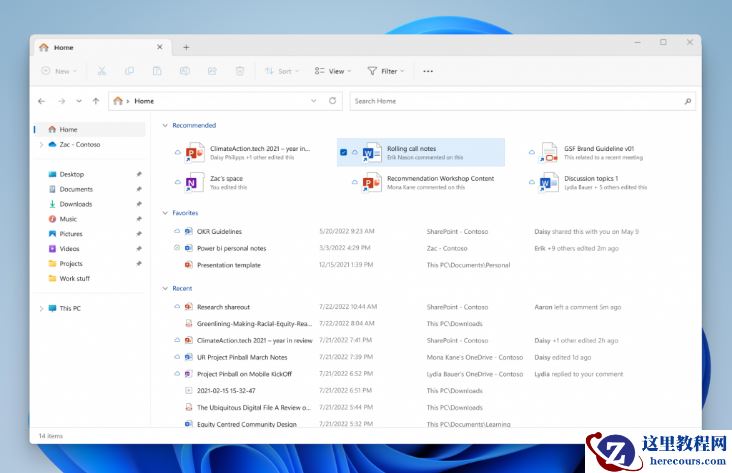Go up one level with up arrow

96,101
